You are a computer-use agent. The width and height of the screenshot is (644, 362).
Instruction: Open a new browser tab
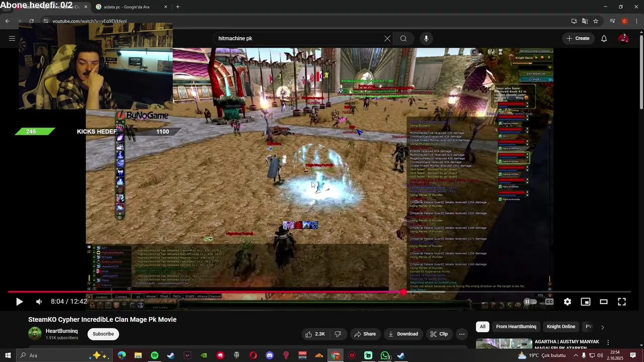(x=178, y=7)
